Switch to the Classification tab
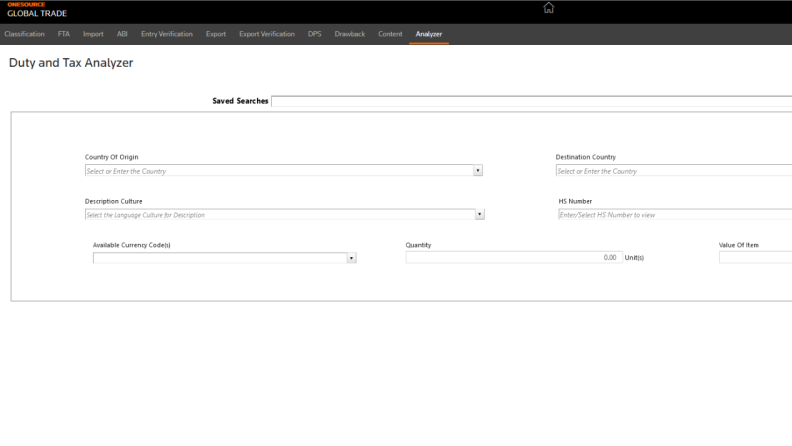Image resolution: width=792 pixels, height=446 pixels. coord(23,35)
